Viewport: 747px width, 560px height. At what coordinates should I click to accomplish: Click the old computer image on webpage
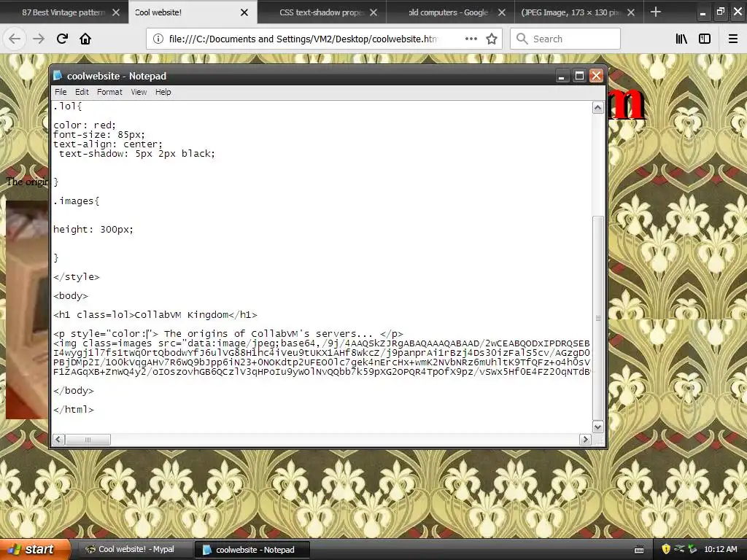tap(27, 309)
